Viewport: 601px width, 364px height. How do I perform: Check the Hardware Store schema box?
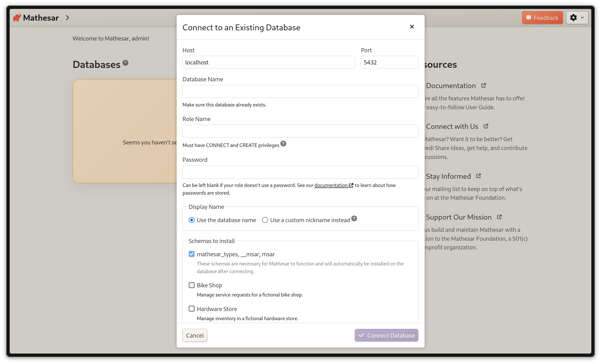tap(192, 309)
